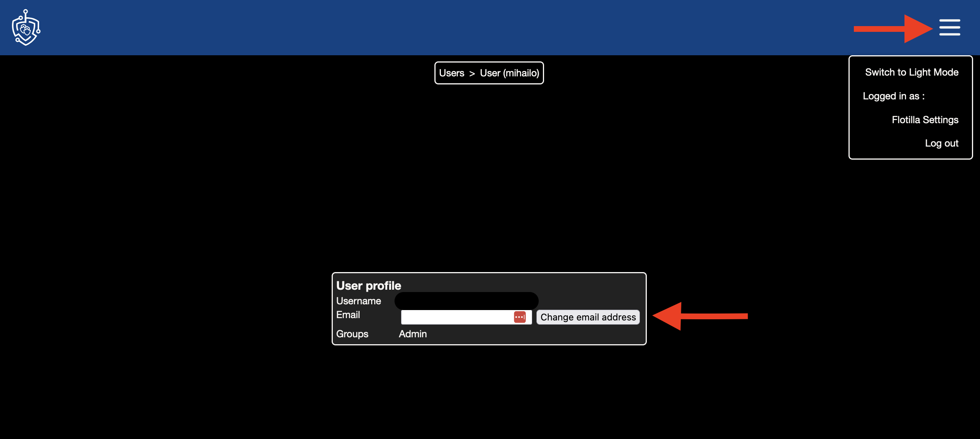
Task: Click the Admin group value
Action: click(413, 334)
